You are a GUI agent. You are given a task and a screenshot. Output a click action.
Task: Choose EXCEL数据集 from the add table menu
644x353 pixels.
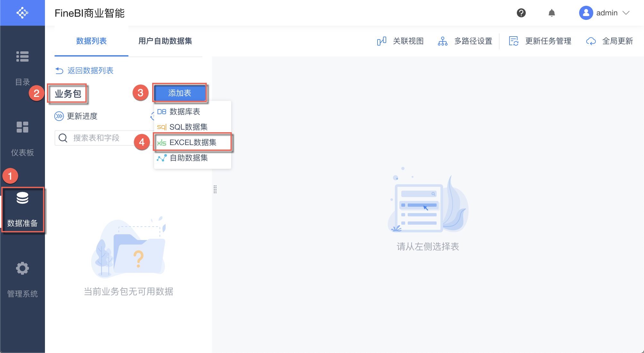click(193, 142)
